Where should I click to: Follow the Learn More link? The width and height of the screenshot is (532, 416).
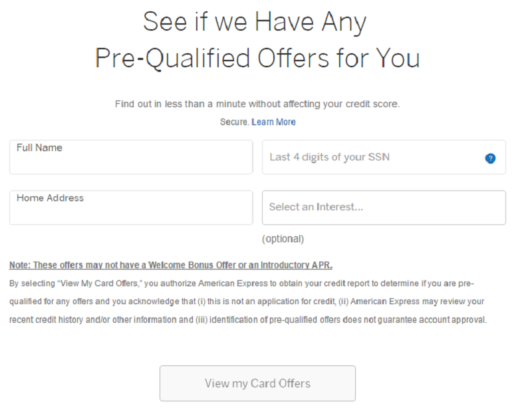coord(273,122)
